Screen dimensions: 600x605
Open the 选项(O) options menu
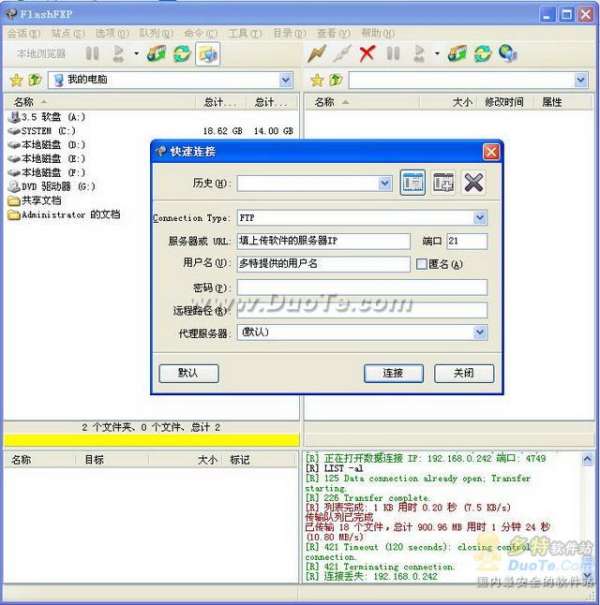(x=112, y=34)
